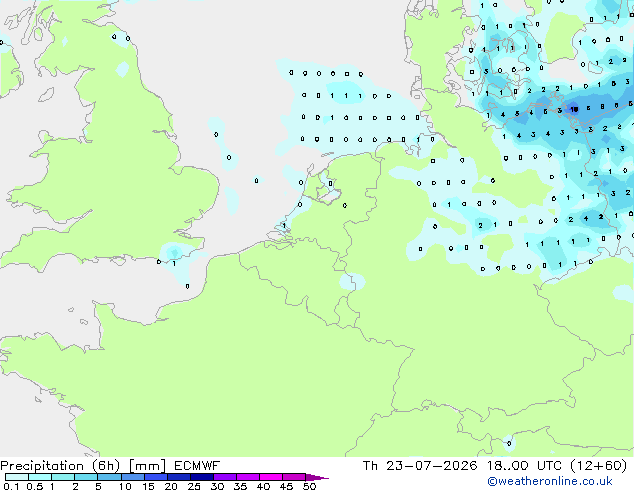The height and width of the screenshot is (490, 634).
Task: Click the isolated '0' value near the Alps
Action: (x=509, y=444)
